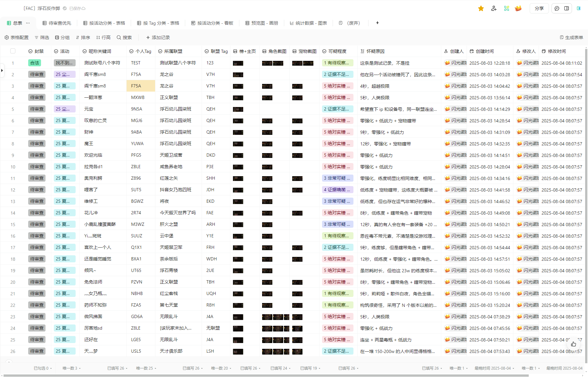
Task: Open 已填写 19 footer statistic dropdown
Action: tap(310, 368)
